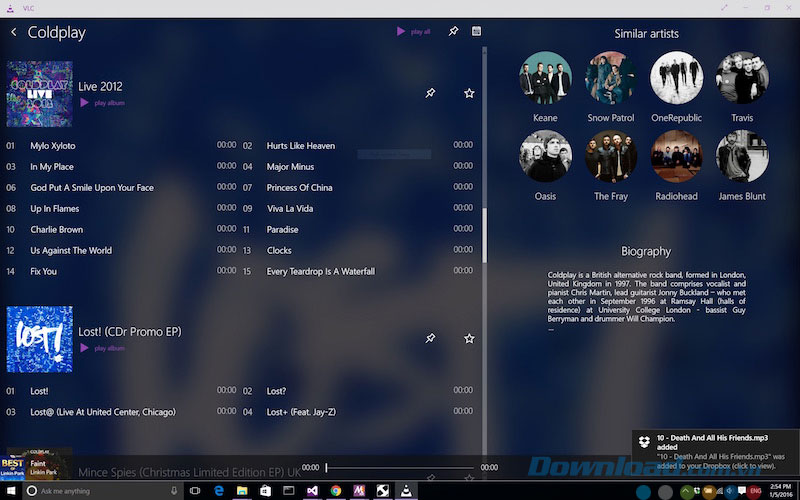Viewport: 800px width, 500px height.
Task: Switch to VLC cone taskbar icon
Action: [406, 491]
